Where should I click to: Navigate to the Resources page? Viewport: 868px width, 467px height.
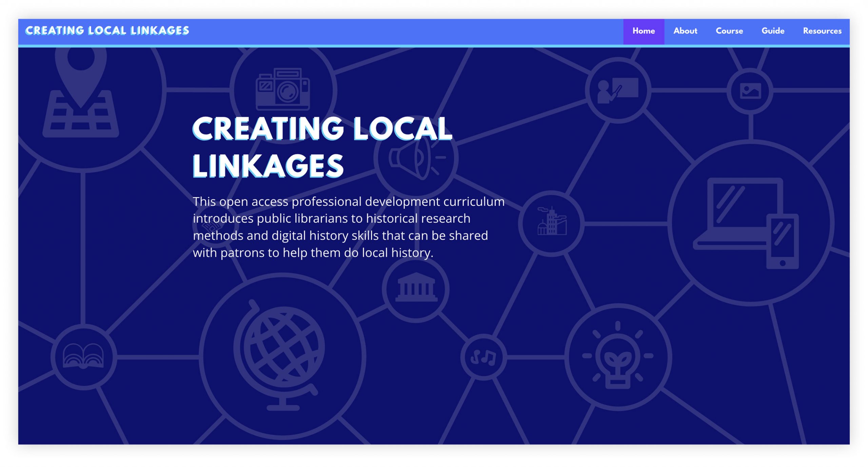(x=822, y=31)
